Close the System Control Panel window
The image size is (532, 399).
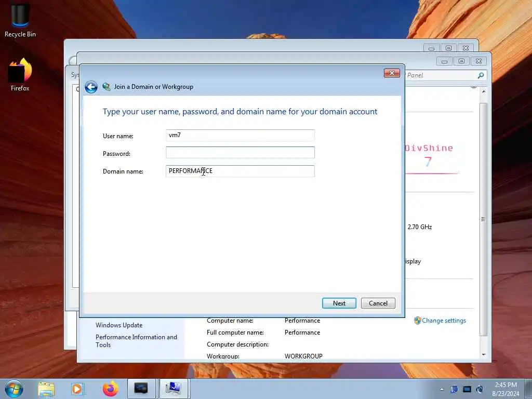478,61
